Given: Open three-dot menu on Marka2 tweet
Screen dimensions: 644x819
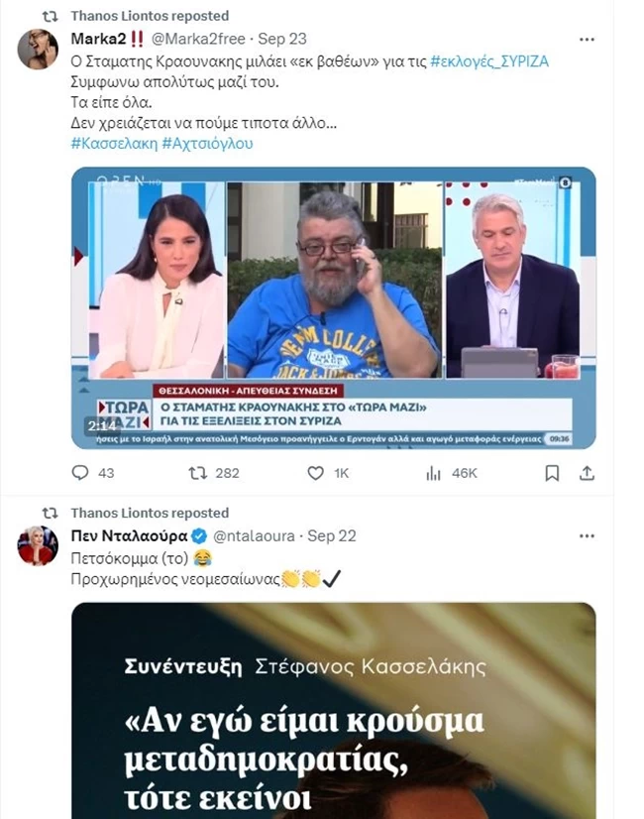Looking at the screenshot, I should click(587, 40).
